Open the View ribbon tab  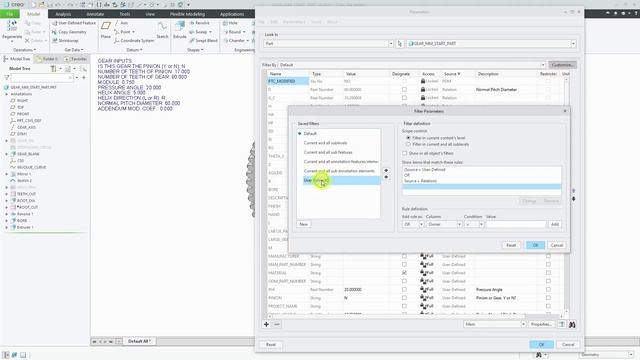[x=150, y=14]
